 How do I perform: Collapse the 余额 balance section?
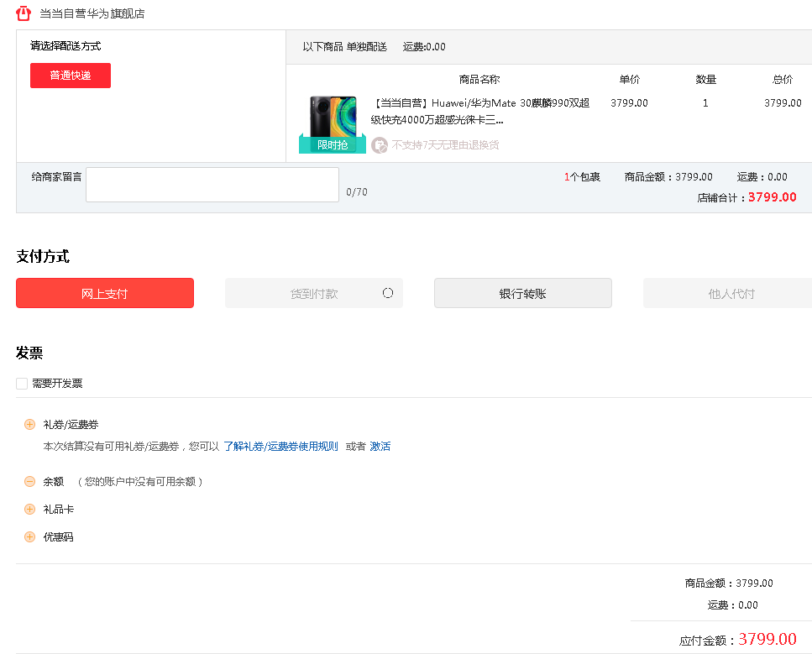(x=30, y=482)
